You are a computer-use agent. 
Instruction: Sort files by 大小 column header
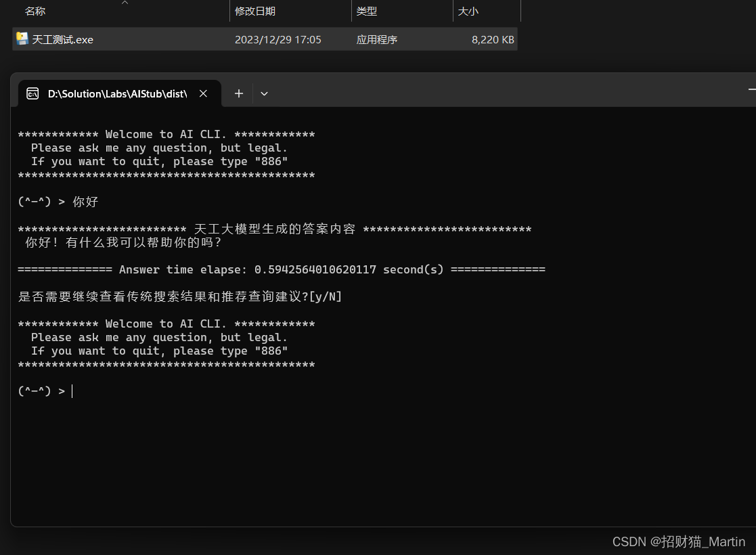(468, 11)
